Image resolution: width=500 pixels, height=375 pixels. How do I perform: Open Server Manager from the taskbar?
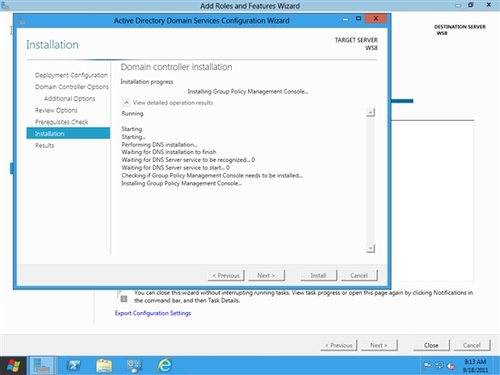(42, 366)
